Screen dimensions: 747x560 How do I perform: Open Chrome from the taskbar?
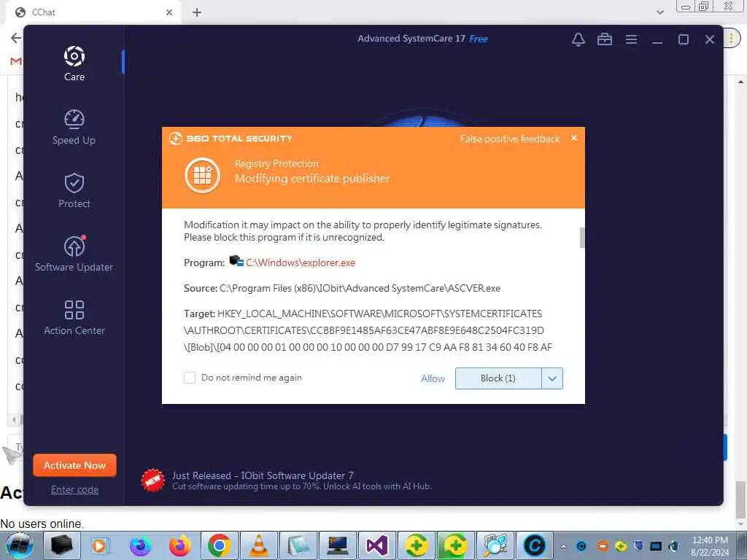click(x=219, y=545)
